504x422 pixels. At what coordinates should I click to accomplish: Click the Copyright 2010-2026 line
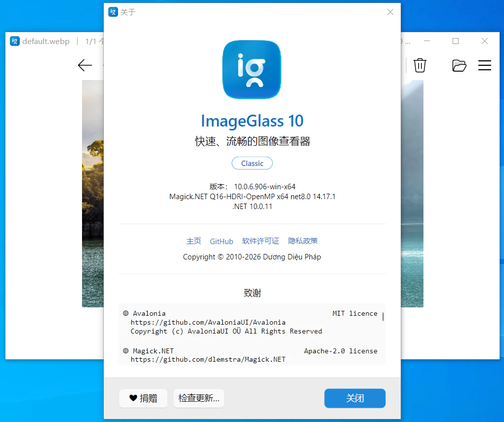pos(252,257)
